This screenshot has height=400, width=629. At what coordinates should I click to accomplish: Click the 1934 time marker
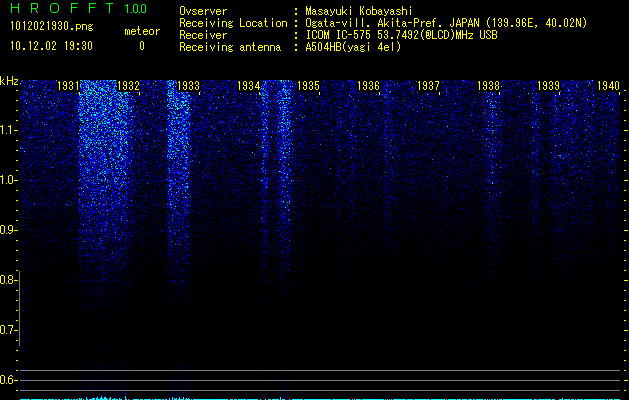coord(248,85)
